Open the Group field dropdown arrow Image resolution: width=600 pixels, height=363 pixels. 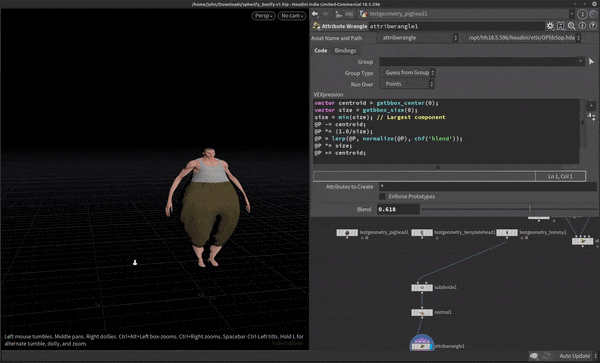click(x=581, y=62)
